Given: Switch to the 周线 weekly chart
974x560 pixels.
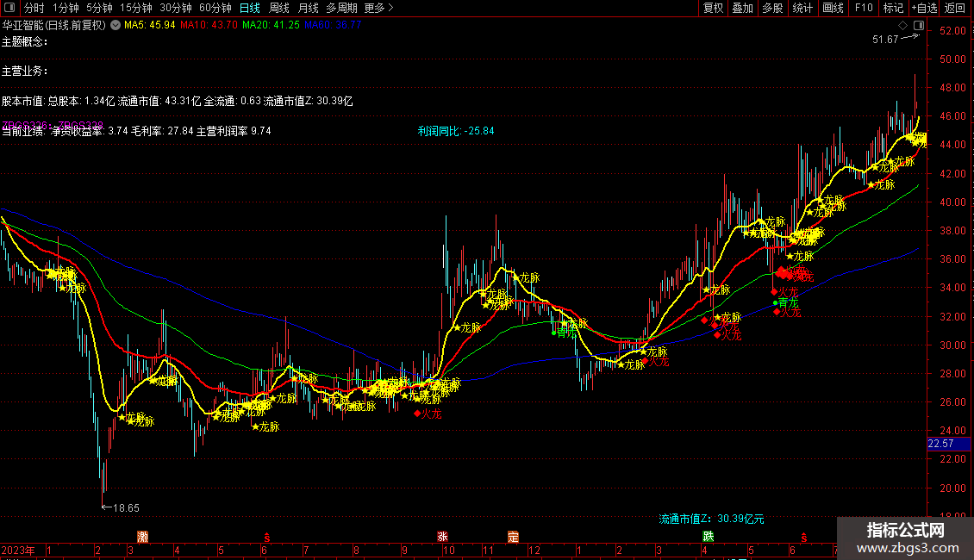Looking at the screenshot, I should (279, 8).
